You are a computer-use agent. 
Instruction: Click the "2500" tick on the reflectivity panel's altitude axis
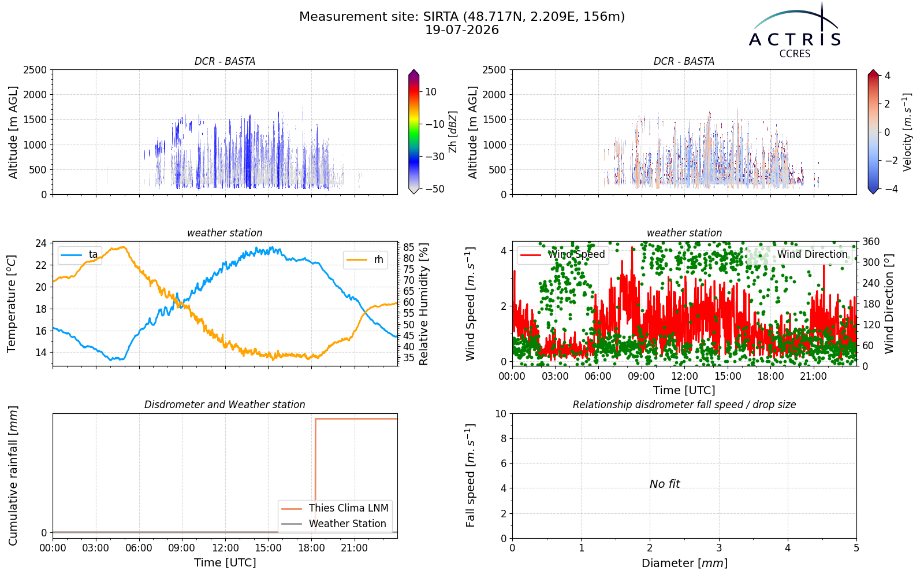coord(35,70)
